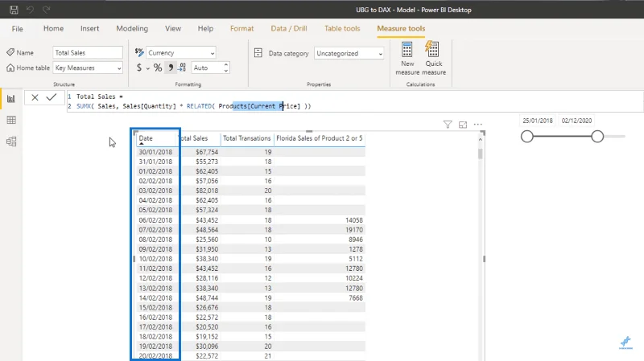Switch to the Format tab
644x361 pixels.
pyautogui.click(x=242, y=28)
